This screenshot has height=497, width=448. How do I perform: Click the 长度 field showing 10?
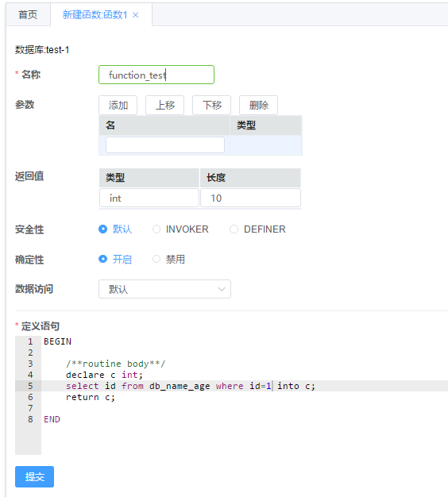point(250,198)
